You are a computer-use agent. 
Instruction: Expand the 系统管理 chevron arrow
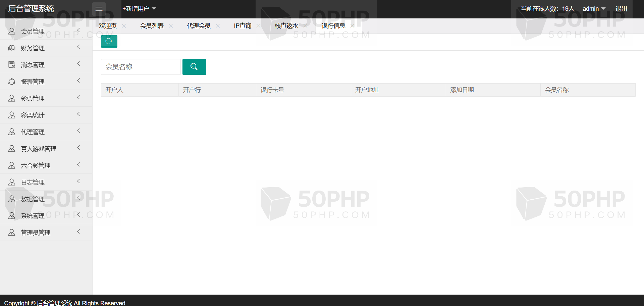tap(78, 215)
